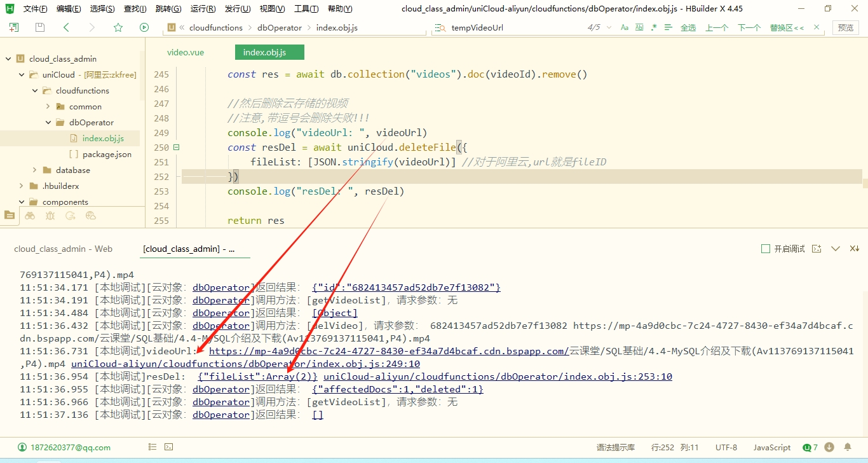Collapse the cloudfunctions folder in tree

(x=35, y=90)
